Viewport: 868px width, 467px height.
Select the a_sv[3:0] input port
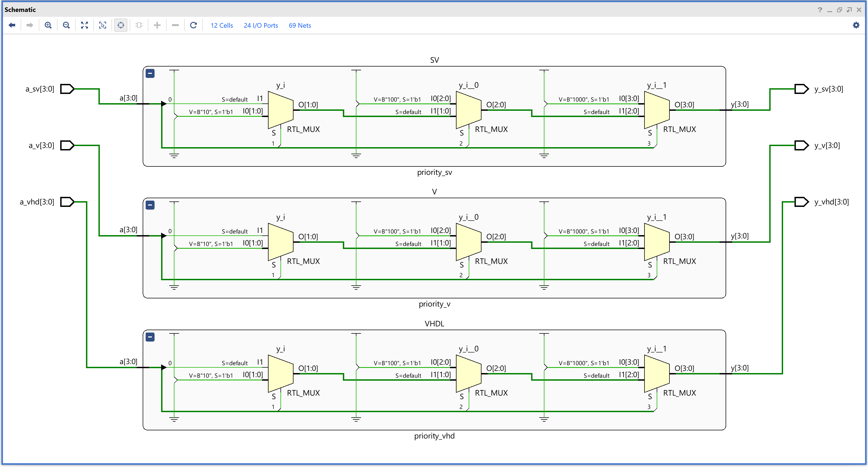coord(67,89)
